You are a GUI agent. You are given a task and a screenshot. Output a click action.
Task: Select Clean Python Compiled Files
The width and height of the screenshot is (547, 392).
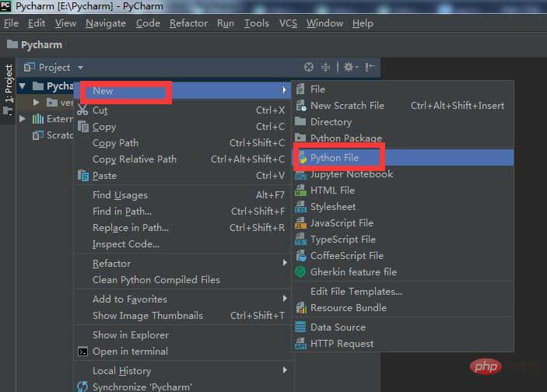pos(184,280)
